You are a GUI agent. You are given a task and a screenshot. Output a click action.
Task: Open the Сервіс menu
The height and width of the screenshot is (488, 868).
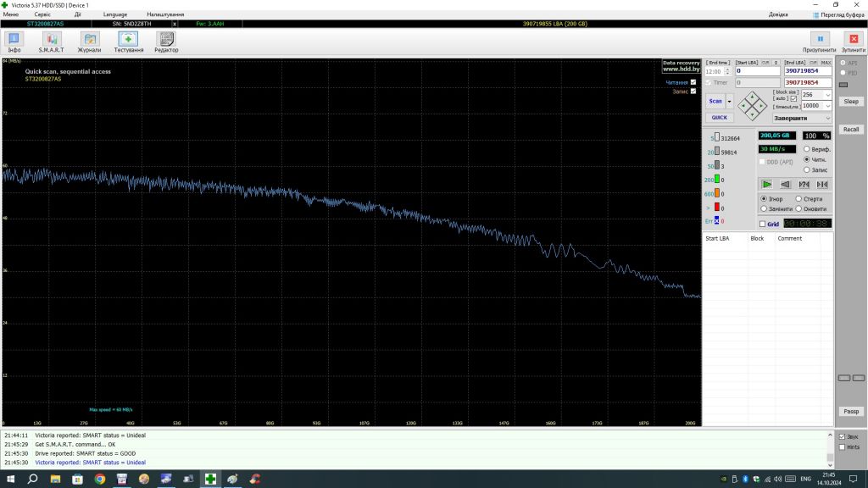[x=42, y=14]
